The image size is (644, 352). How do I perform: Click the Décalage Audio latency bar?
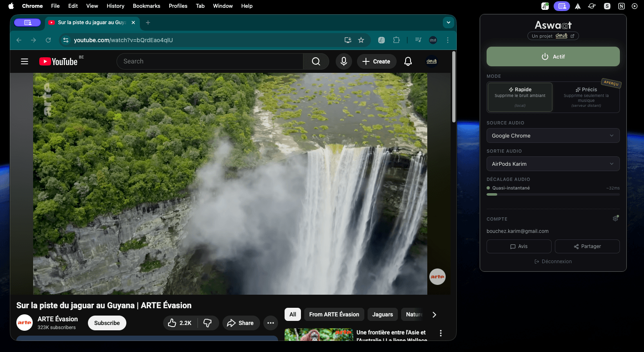pyautogui.click(x=553, y=194)
